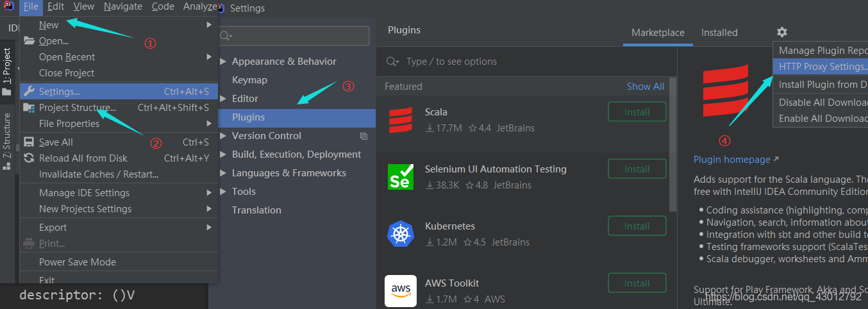This screenshot has height=309, width=868.
Task: Expand Open Recent submenu
Action: tap(119, 57)
